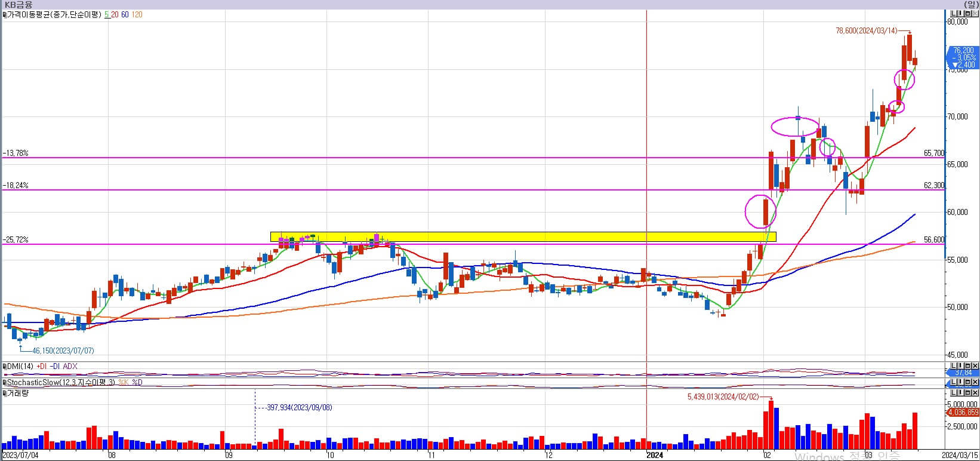Click the 80,000 price axis value
980x461 pixels.
[x=959, y=21]
